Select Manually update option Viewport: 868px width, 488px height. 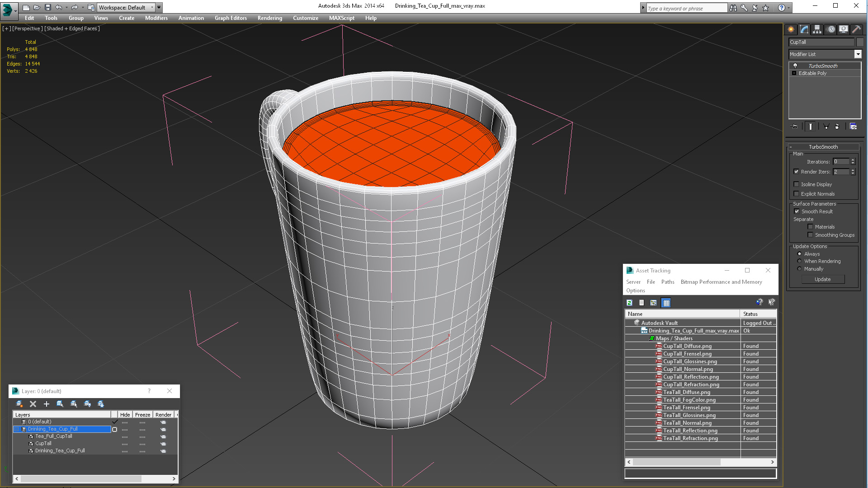(x=799, y=269)
